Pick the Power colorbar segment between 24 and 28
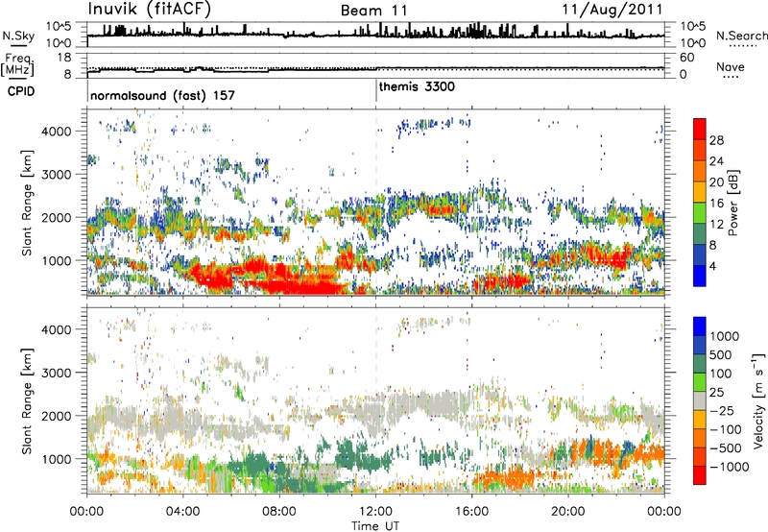The image size is (768, 532). [700, 151]
